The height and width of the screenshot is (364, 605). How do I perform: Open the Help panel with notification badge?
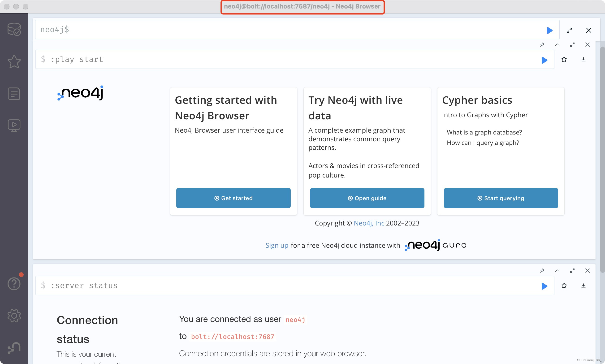point(14,283)
